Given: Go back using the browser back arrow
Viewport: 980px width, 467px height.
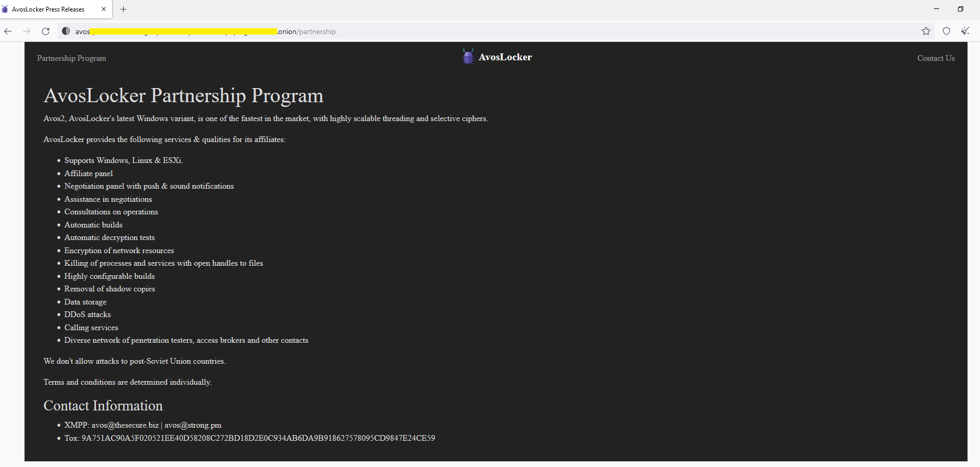Looking at the screenshot, I should (x=8, y=31).
